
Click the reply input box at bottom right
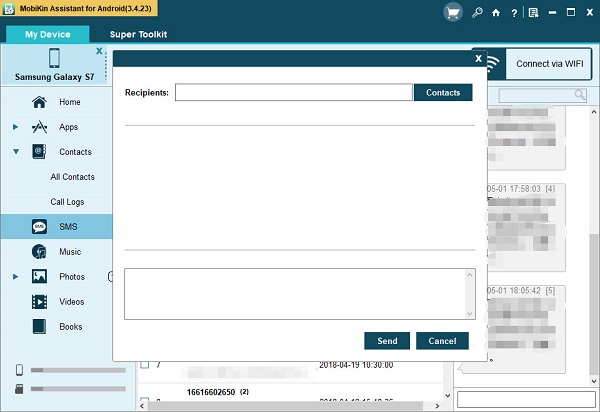(526, 399)
